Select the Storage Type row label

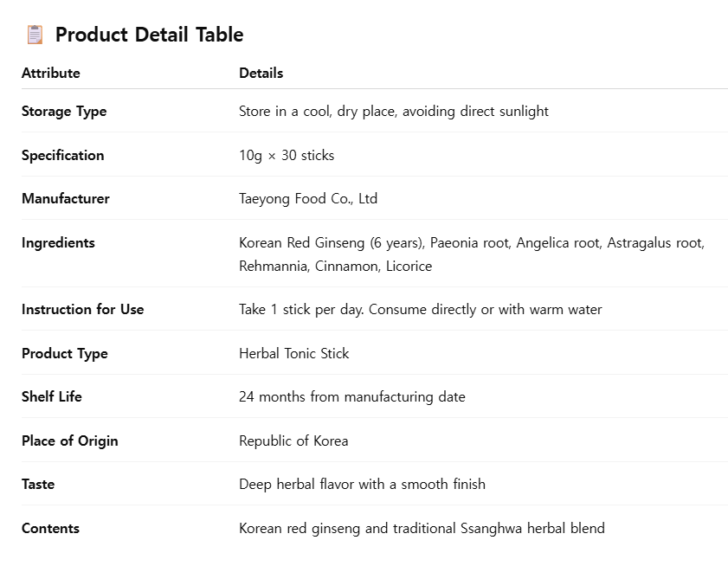(64, 111)
